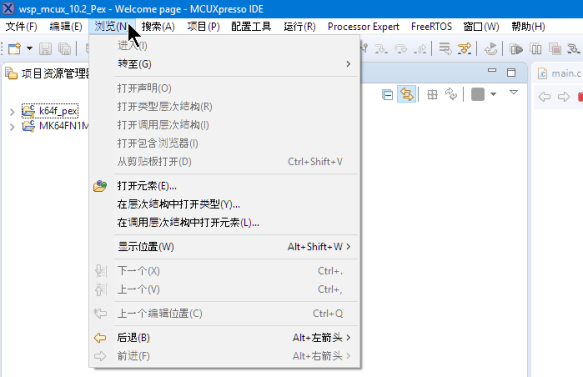The image size is (583, 377).
Task: Click the Save All toolbar icon
Action: (64, 49)
